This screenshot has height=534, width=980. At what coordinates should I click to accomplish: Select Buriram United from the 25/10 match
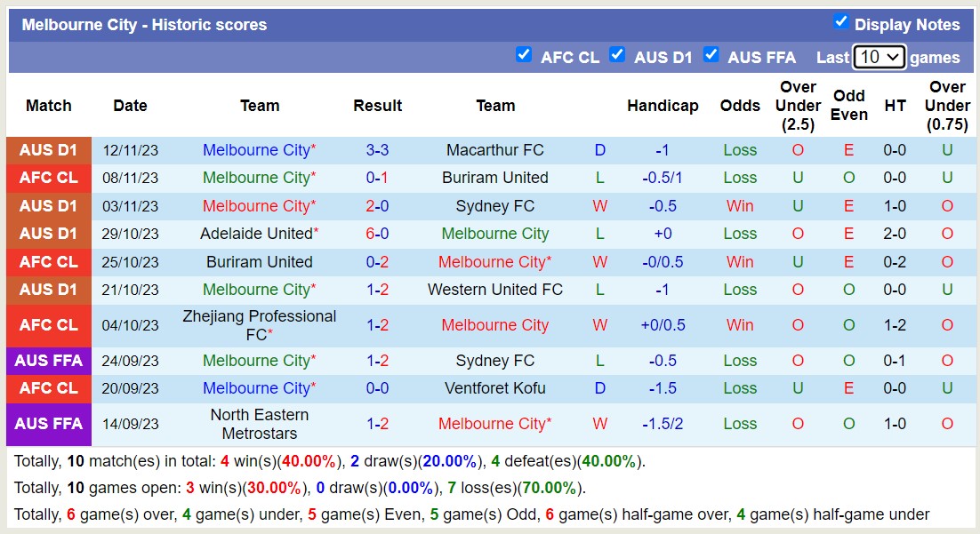(x=259, y=261)
